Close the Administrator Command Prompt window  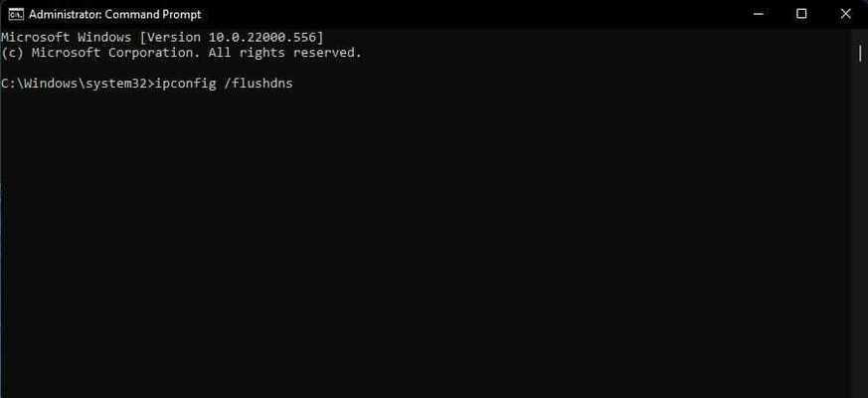(x=845, y=14)
